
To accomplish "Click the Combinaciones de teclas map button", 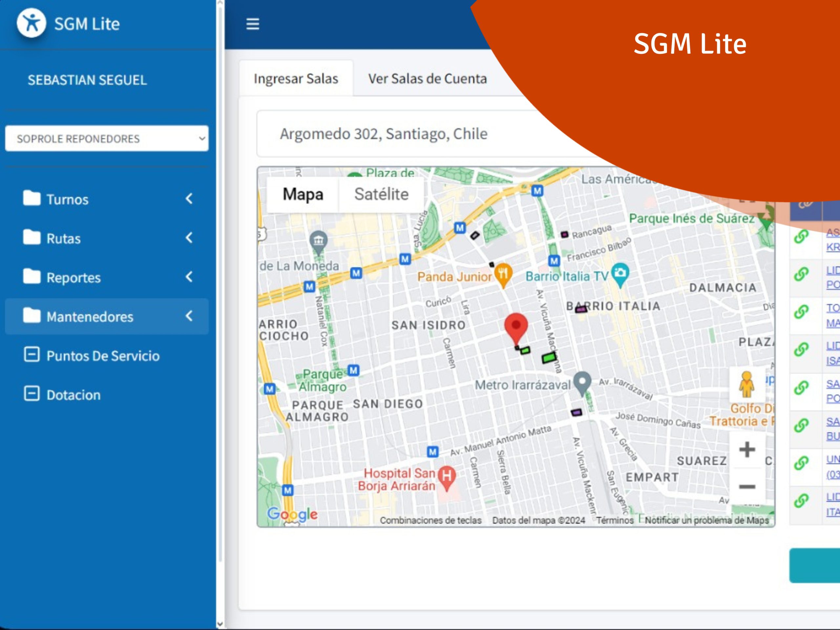I will [x=430, y=520].
